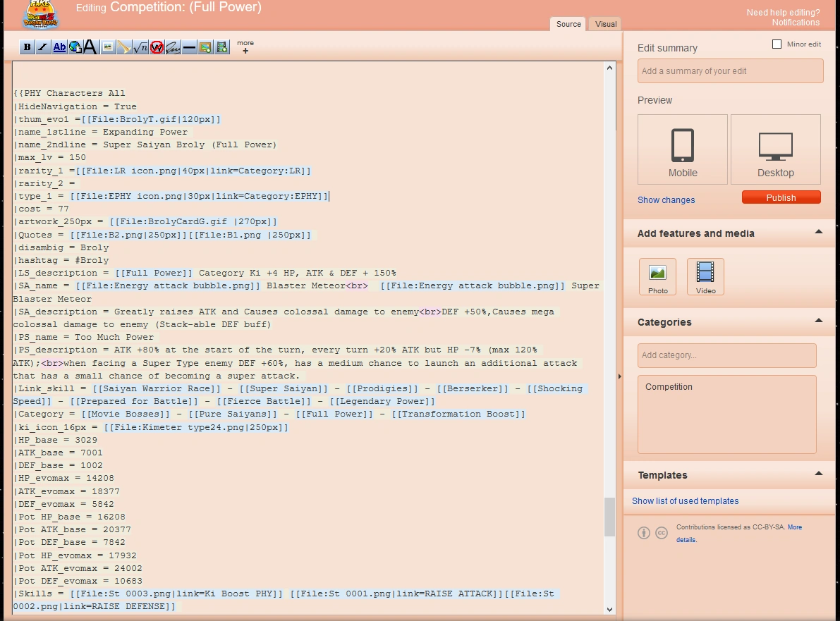
Task: Click the disambig = Broly line
Action: pos(61,247)
